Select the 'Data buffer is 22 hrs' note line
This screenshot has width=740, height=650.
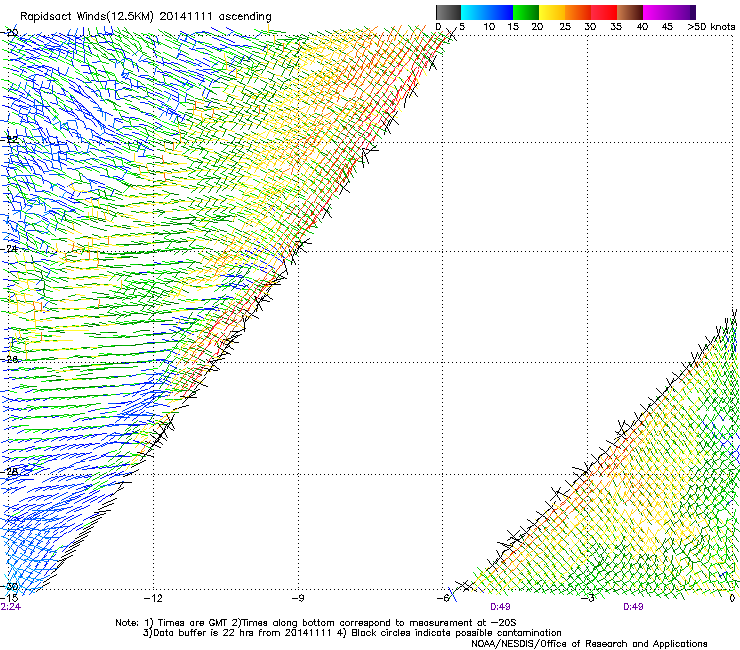tap(352, 633)
